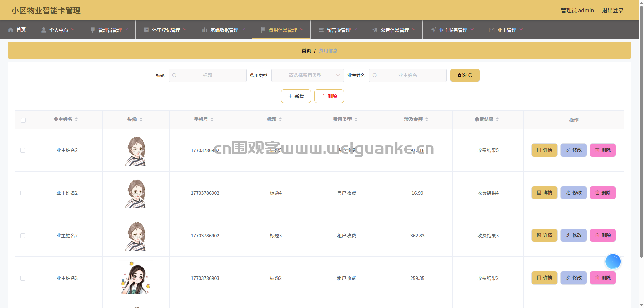644x308 pixels.
Task: Expand the 留言版管理 menu chevron
Action: tap(356, 30)
